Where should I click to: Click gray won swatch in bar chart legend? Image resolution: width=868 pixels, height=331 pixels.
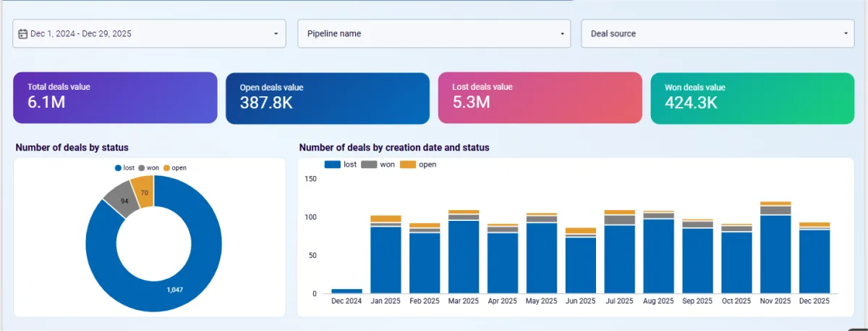pyautogui.click(x=369, y=164)
